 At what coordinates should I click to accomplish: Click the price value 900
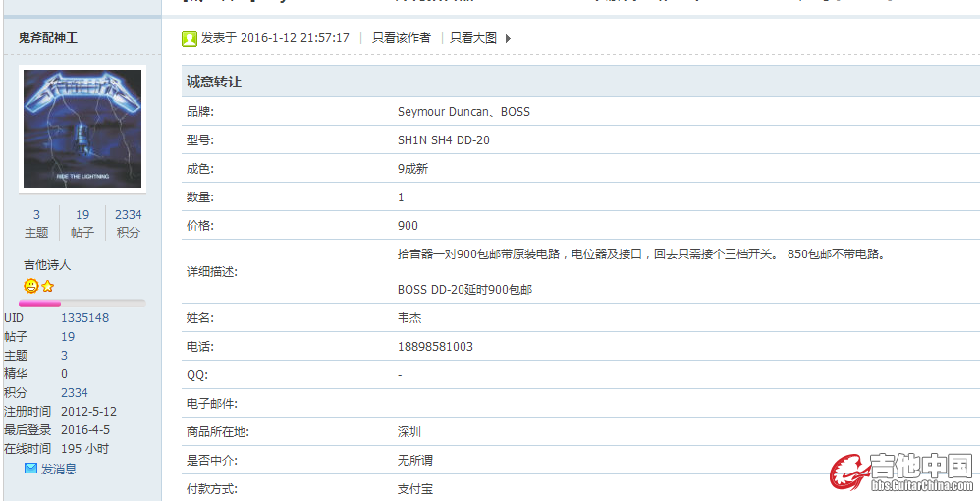click(x=408, y=226)
